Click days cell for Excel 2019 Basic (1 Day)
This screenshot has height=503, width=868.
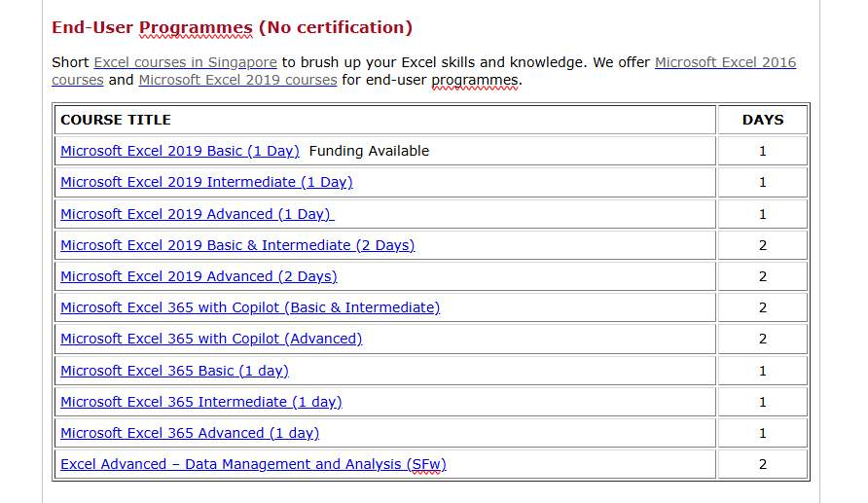pos(763,151)
